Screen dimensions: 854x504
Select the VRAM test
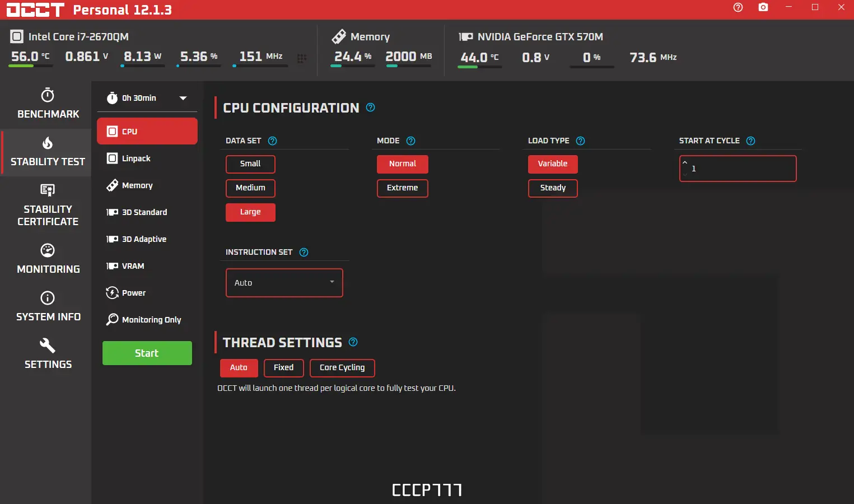tap(147, 266)
